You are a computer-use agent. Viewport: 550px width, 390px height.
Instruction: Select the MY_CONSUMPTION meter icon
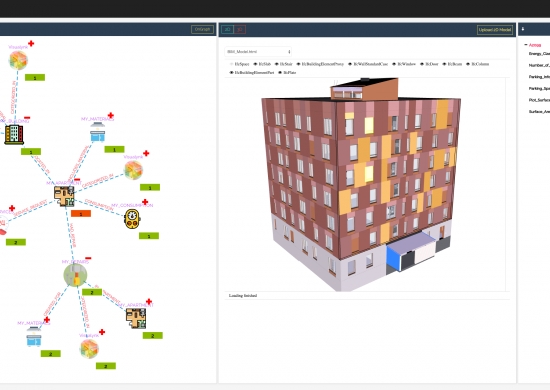tap(132, 219)
